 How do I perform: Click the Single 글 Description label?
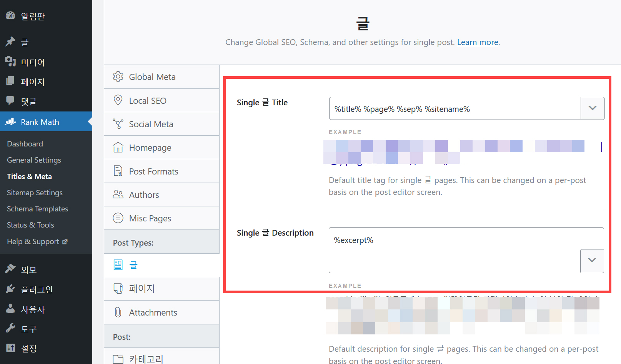(275, 233)
